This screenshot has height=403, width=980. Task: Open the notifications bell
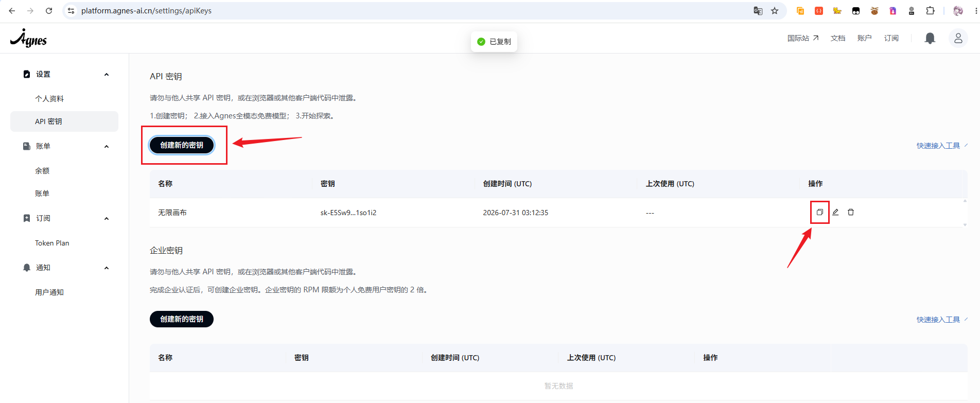click(x=930, y=38)
